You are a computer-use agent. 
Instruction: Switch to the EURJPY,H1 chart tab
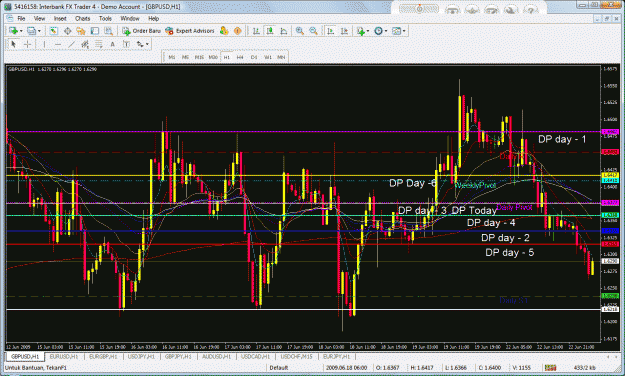click(336, 356)
